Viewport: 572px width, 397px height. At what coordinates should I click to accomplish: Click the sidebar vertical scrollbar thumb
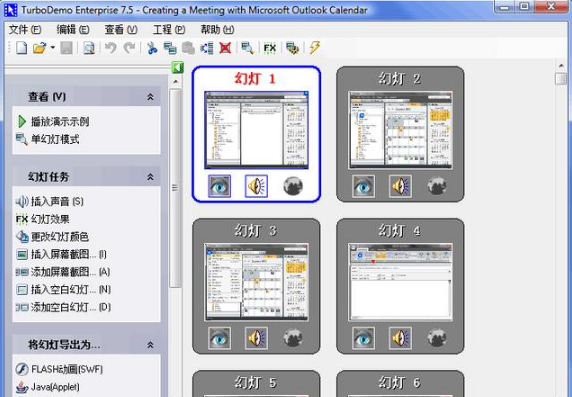tap(175, 188)
